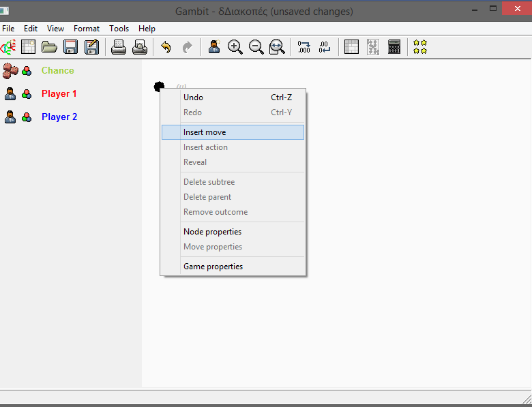Toggle dominance elimination icon

pyautogui.click(x=373, y=47)
